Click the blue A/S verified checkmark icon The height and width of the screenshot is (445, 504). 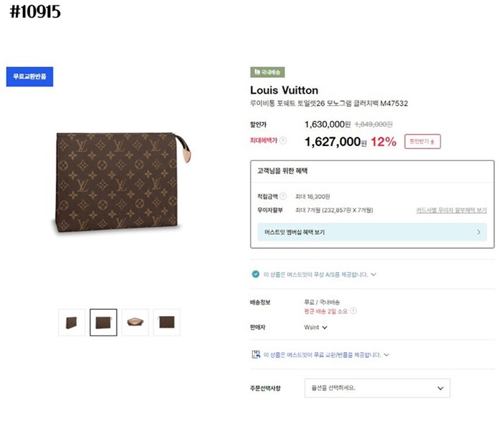256,274
